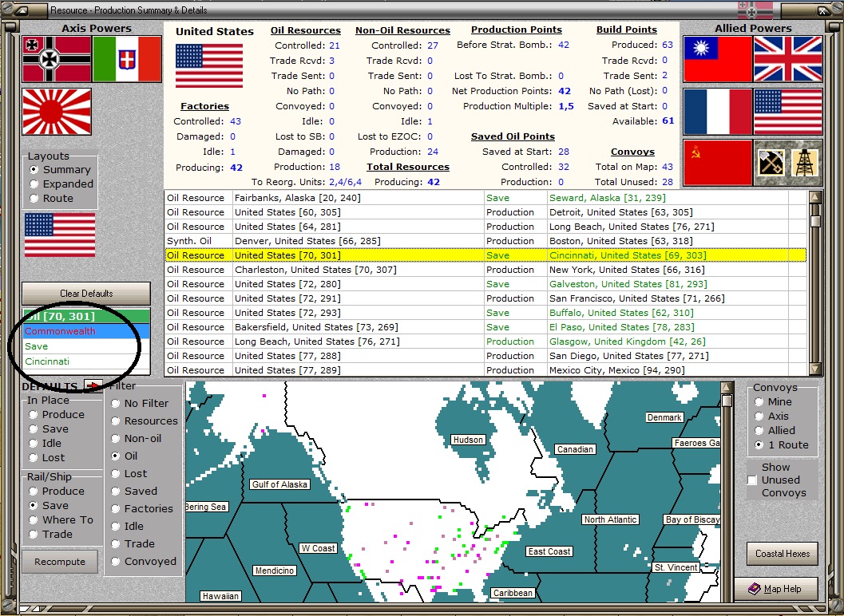
Task: Choose the France flag under Allied Powers
Action: (718, 112)
